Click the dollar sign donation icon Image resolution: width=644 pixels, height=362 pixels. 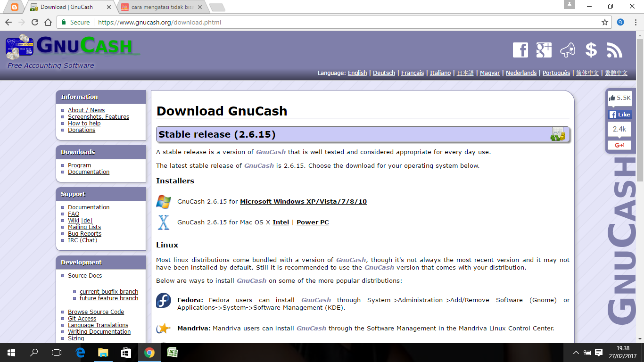click(591, 49)
